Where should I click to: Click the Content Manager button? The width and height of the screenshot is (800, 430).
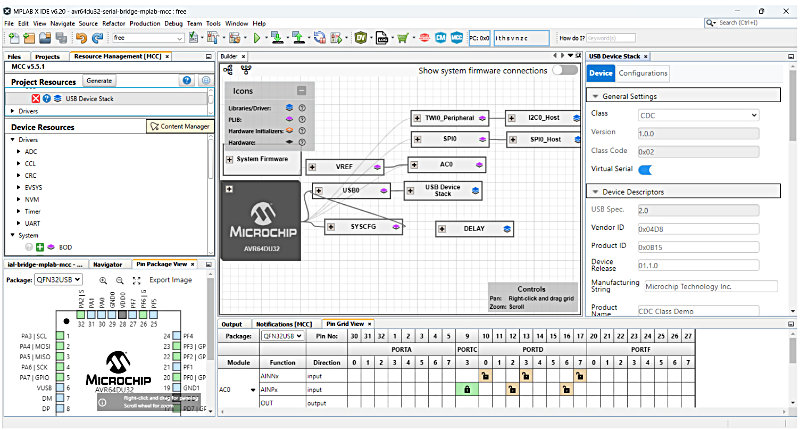coord(180,126)
